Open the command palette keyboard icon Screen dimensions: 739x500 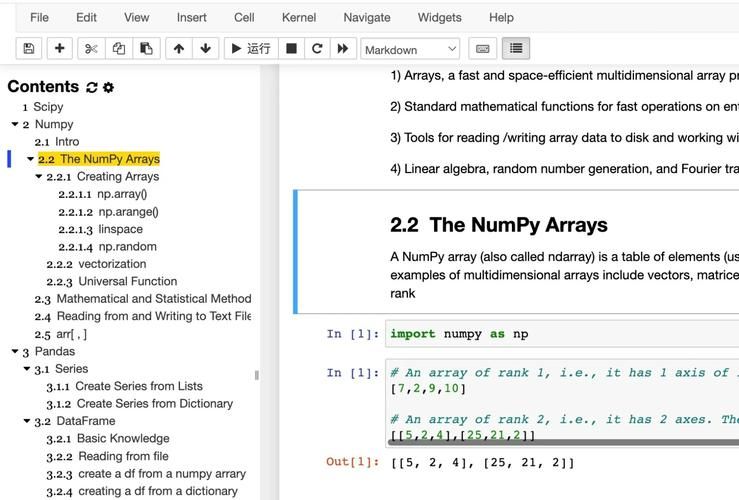pyautogui.click(x=483, y=49)
